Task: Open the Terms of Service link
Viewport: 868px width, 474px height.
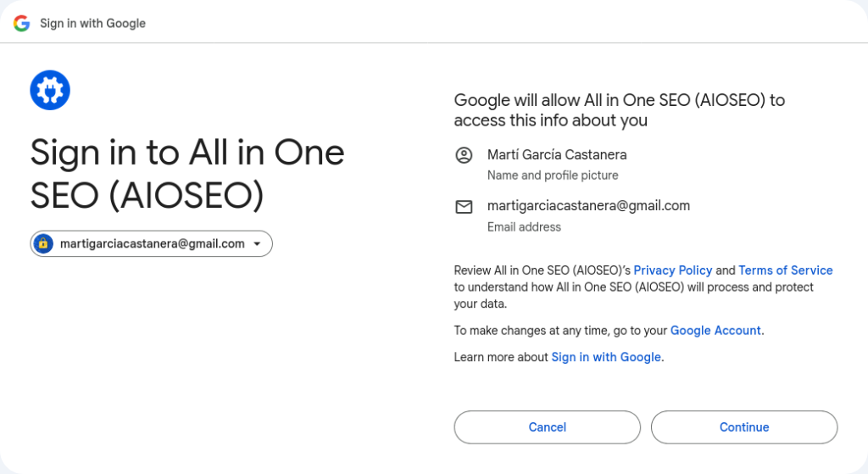Action: [x=785, y=270]
